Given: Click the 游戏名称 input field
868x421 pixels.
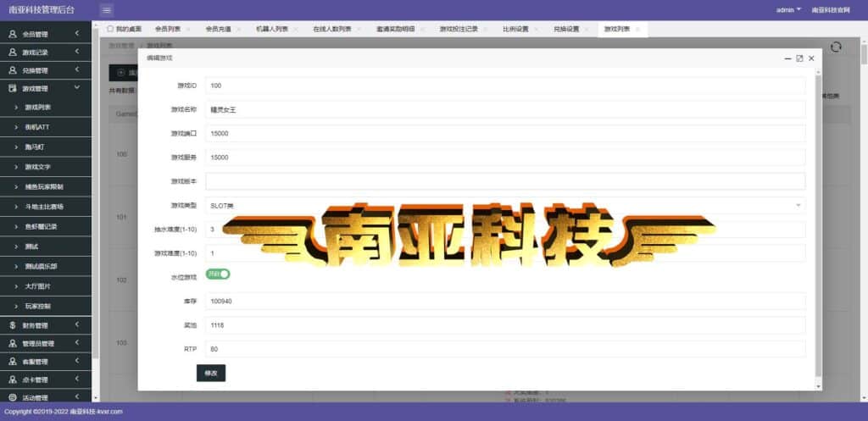Looking at the screenshot, I should [505, 109].
